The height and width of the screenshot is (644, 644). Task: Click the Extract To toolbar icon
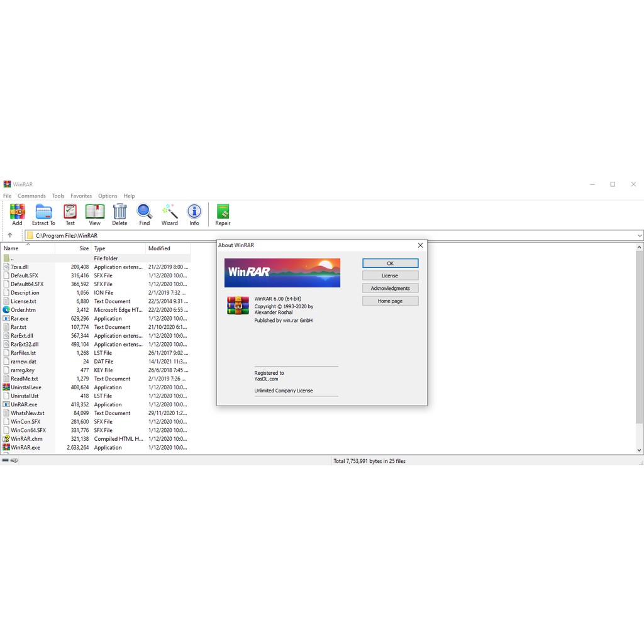43,212
